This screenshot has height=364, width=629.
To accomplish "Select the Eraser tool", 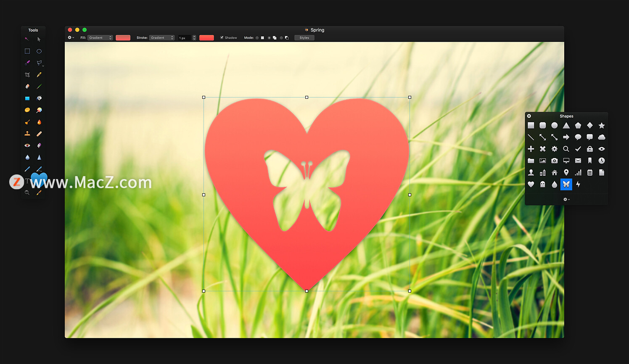I will (x=27, y=87).
